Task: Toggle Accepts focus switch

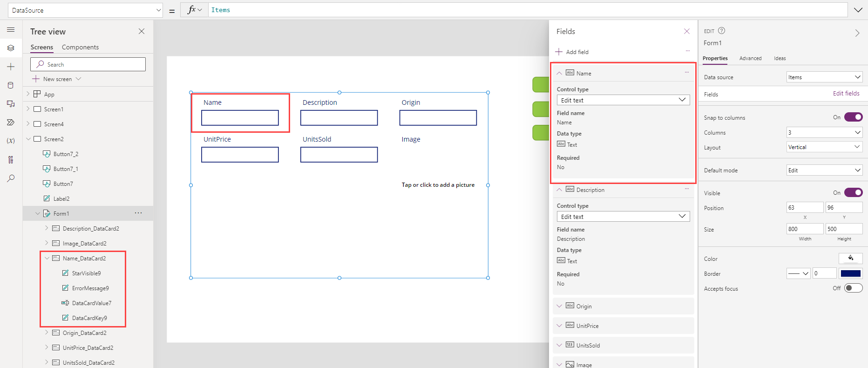Action: (853, 288)
